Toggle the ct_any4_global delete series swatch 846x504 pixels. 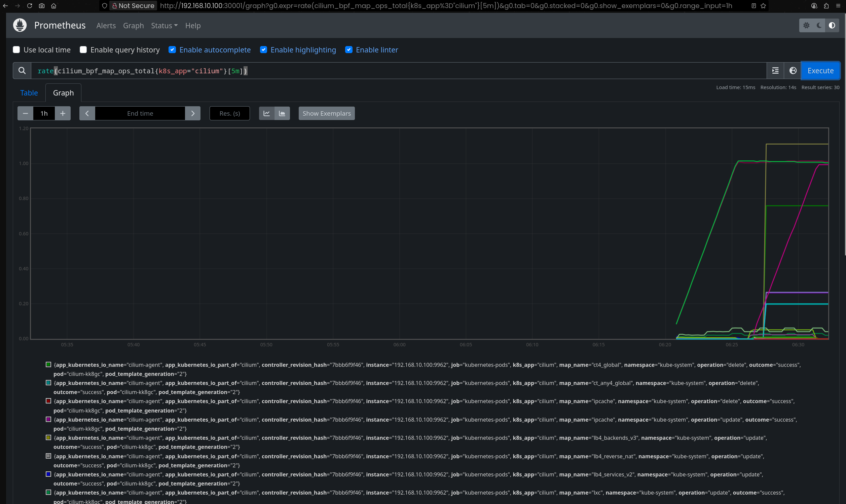point(48,383)
